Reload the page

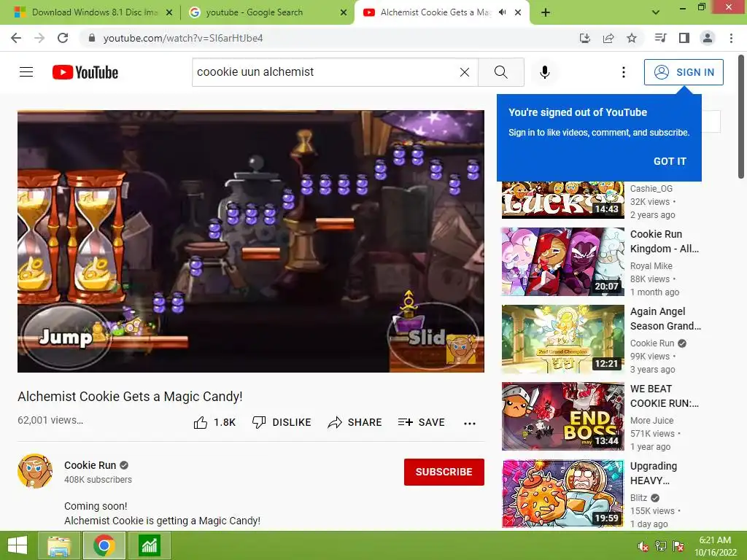click(63, 38)
